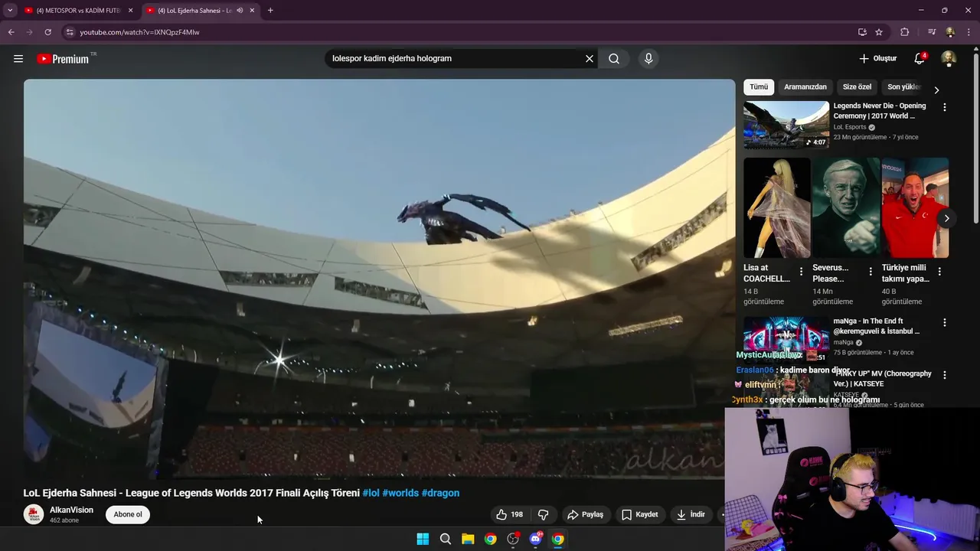Reload the current page
Image resolution: width=980 pixels, height=551 pixels.
[47, 32]
